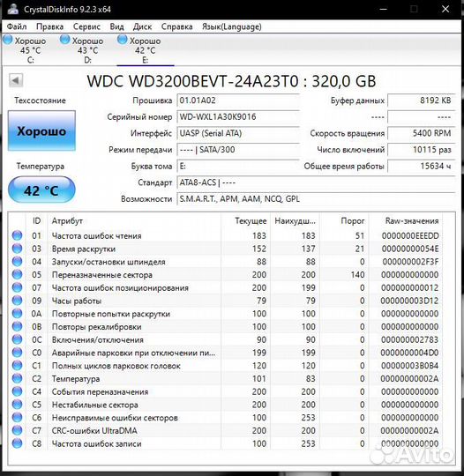
Task: Click the 42 °C temperature button
Action: tap(41, 190)
